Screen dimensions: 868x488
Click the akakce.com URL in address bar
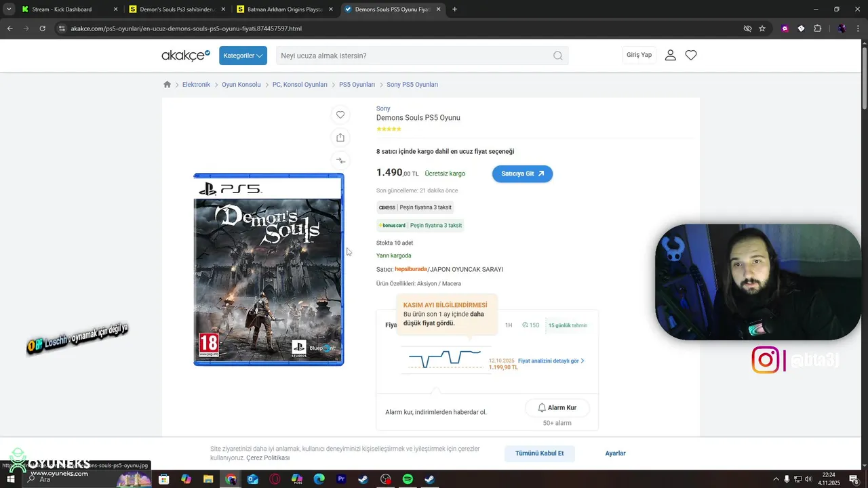[186, 28]
